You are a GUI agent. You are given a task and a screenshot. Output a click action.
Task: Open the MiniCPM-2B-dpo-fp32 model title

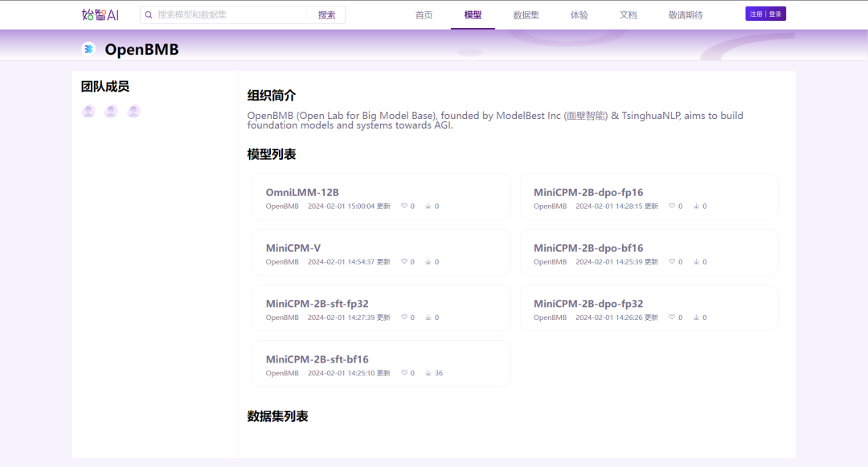point(588,304)
